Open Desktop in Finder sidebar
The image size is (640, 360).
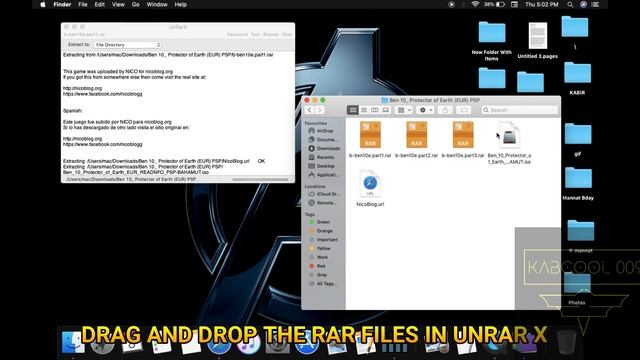click(322, 166)
